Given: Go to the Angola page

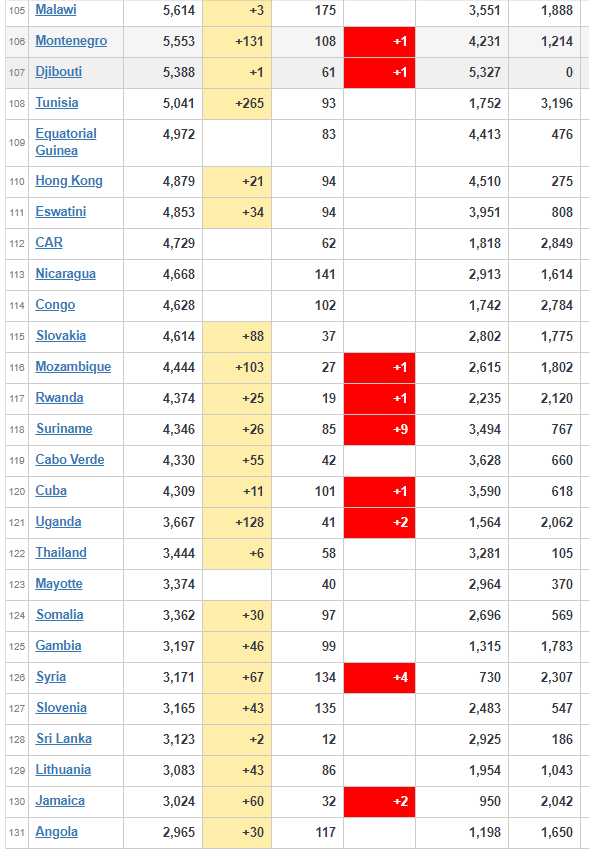Looking at the screenshot, I should pos(57,832).
